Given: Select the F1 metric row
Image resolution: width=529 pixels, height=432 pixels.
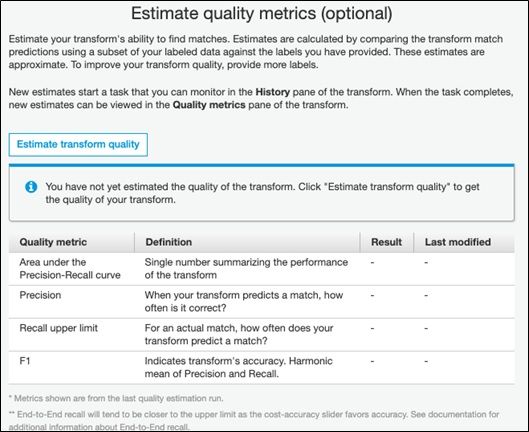Looking at the screenshot, I should (261, 368).
